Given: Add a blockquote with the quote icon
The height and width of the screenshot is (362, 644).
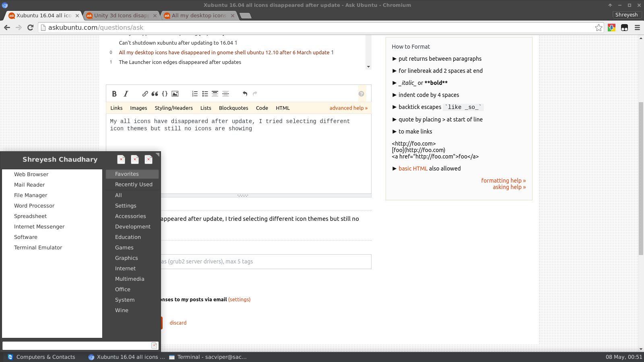Looking at the screenshot, I should [155, 94].
